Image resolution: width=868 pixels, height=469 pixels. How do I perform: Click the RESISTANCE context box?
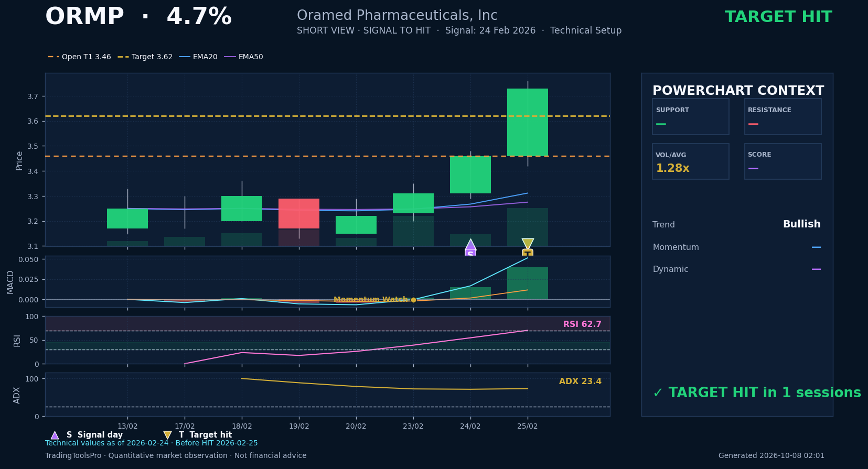(x=783, y=117)
